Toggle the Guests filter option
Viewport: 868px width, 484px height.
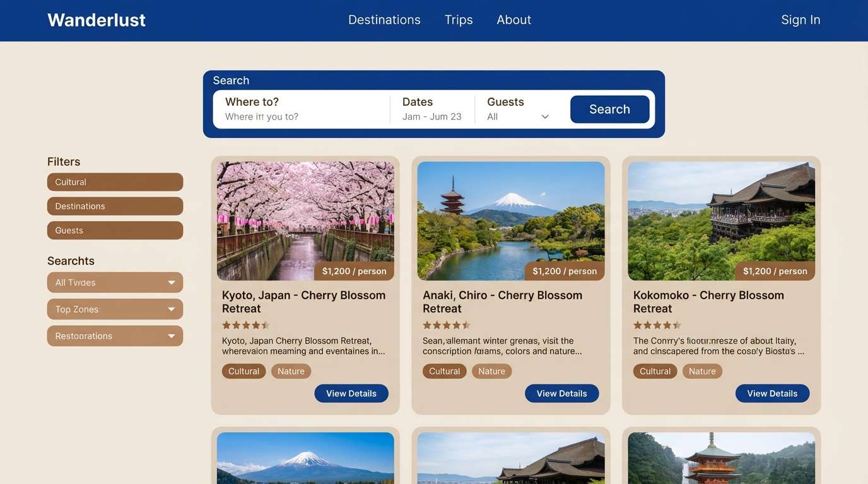click(114, 230)
